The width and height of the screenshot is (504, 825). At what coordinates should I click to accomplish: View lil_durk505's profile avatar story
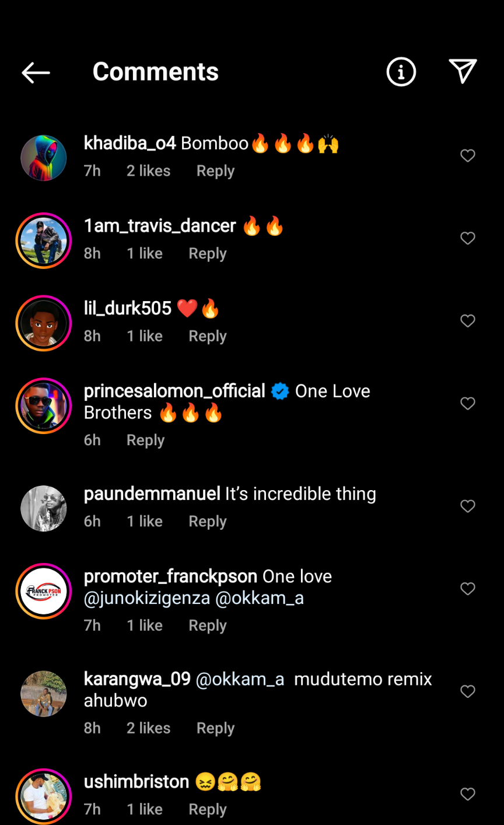click(44, 323)
